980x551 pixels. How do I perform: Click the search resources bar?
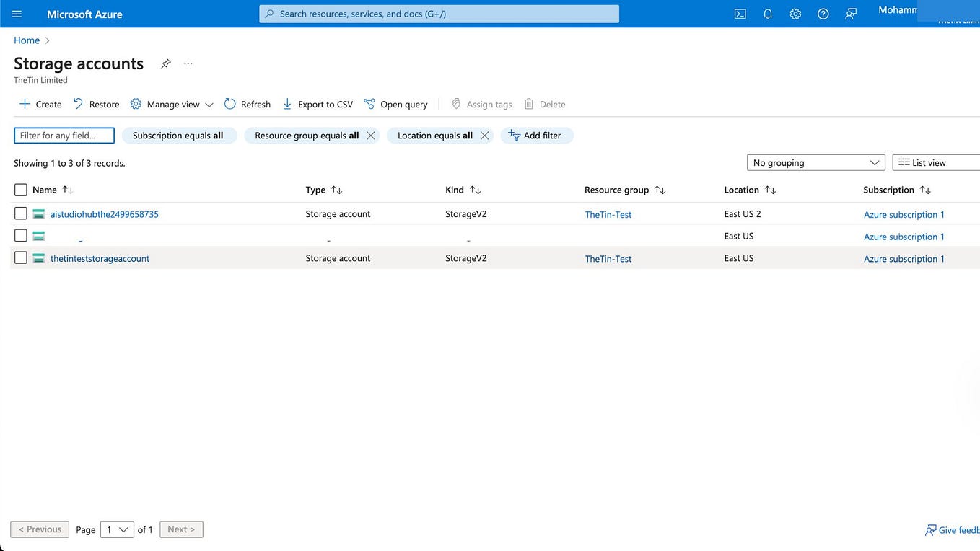[x=439, y=14]
